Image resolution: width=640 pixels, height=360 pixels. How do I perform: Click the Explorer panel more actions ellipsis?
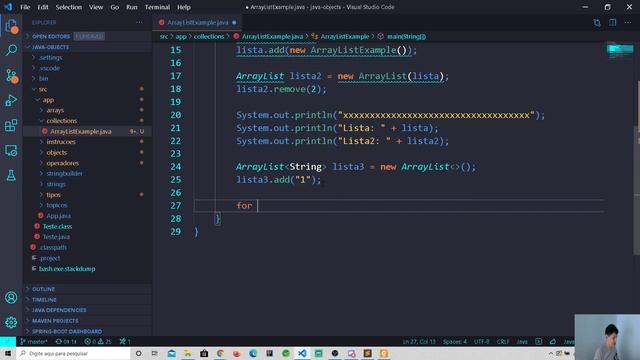coord(139,22)
